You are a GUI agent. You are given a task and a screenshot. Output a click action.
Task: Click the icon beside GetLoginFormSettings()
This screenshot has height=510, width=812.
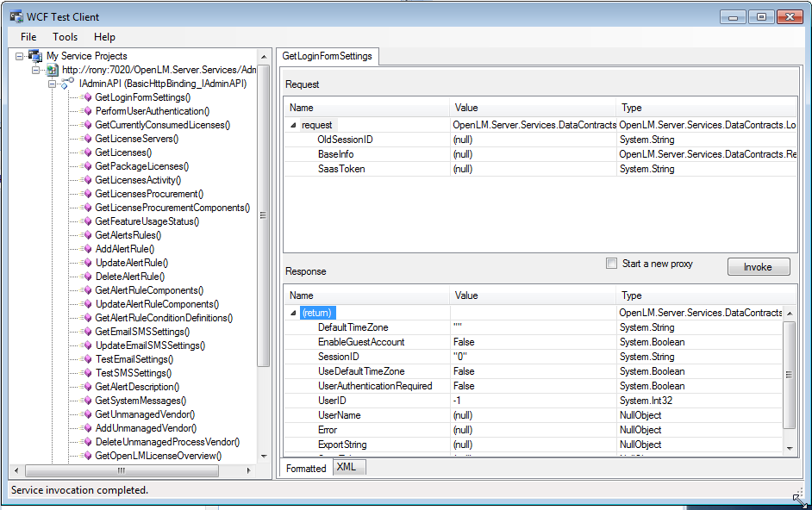(86, 97)
